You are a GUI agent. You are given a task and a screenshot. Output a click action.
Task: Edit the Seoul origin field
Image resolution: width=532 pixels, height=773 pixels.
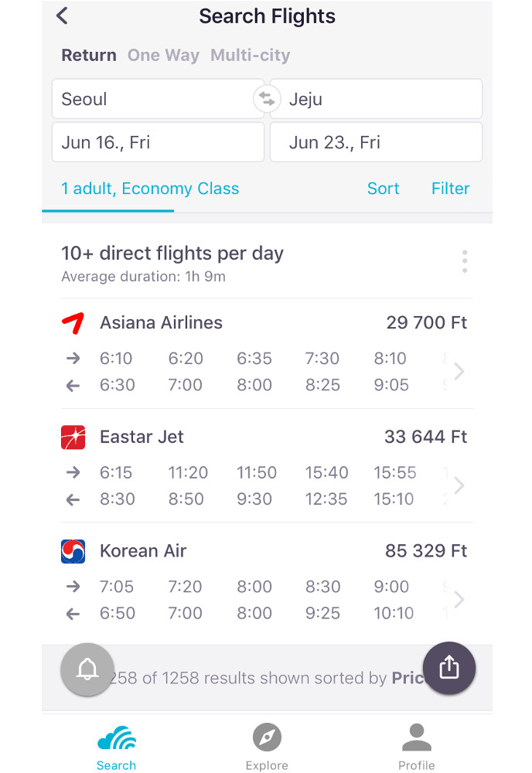click(x=158, y=99)
